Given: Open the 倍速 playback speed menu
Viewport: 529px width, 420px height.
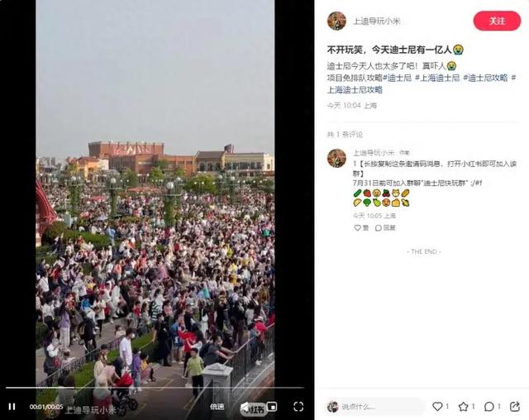Looking at the screenshot, I should point(217,407).
